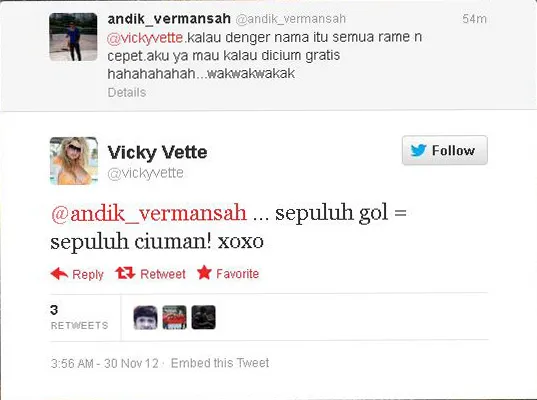Open third retweeter's dark avatar
This screenshot has width=537, height=400.
[x=203, y=317]
